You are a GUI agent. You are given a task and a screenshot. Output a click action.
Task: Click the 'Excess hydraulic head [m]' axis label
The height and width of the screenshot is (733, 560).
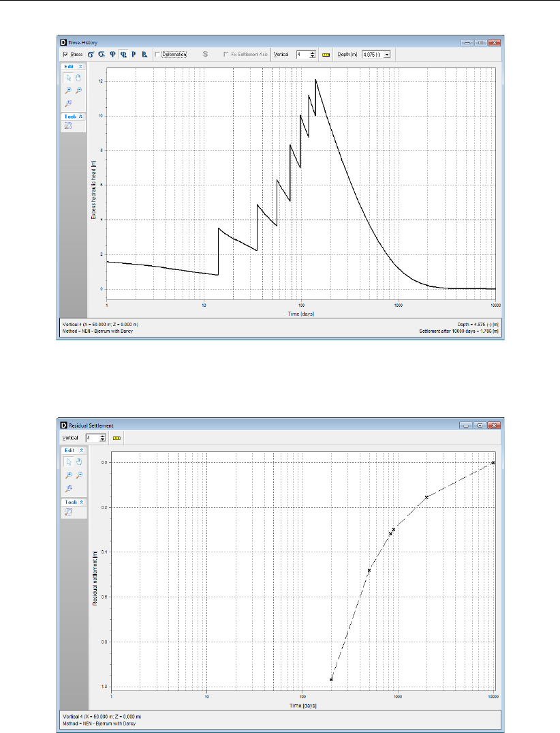[x=93, y=190]
